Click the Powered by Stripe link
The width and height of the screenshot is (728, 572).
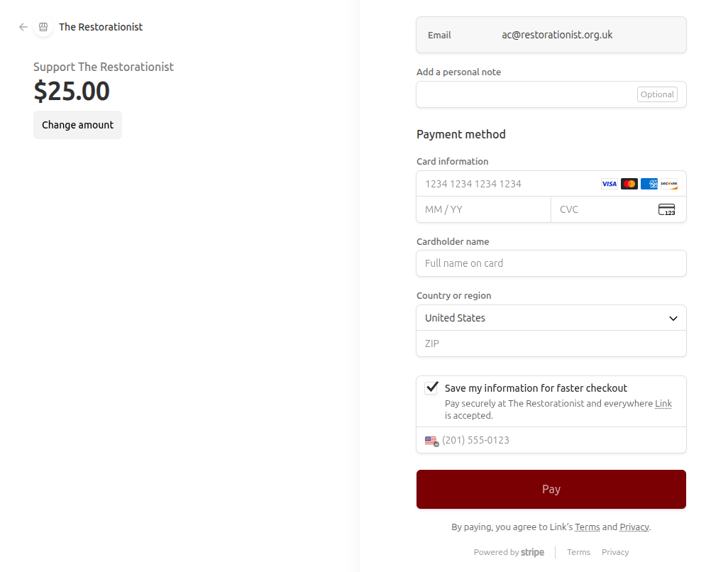(509, 552)
